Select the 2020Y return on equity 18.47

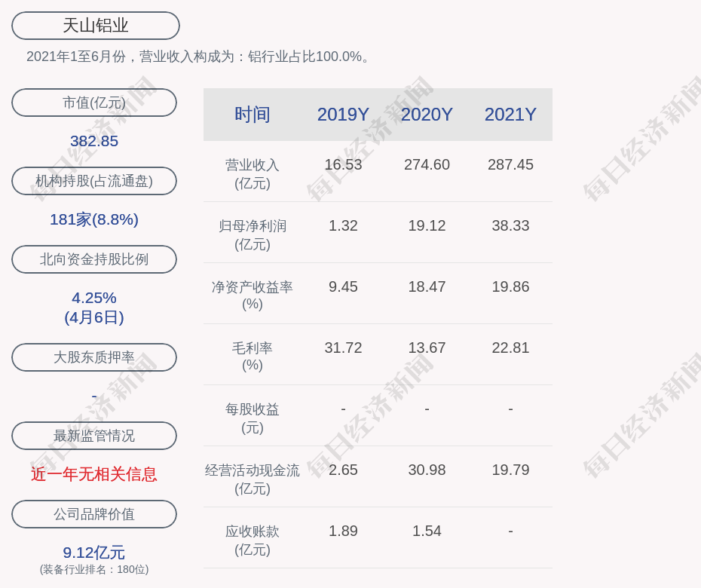pos(427,286)
